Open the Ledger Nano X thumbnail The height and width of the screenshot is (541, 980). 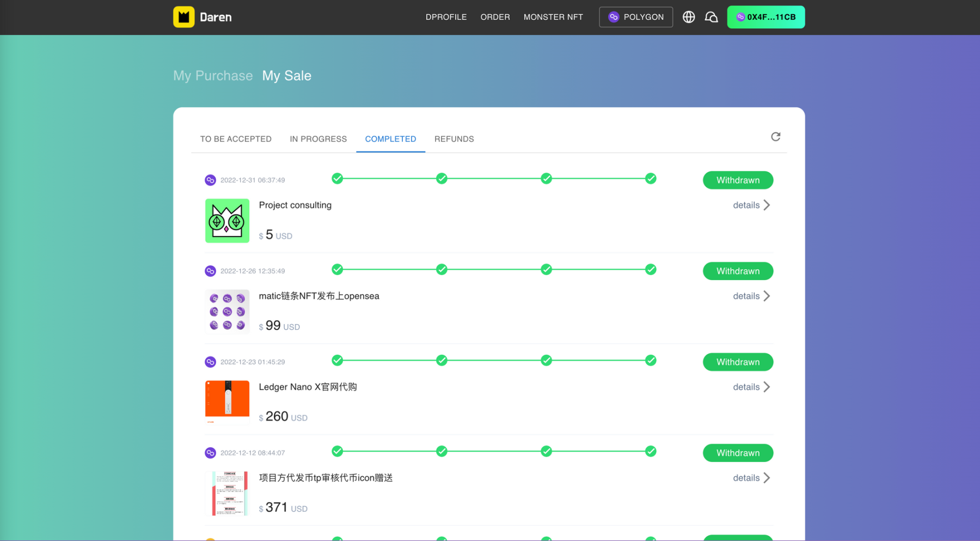(227, 402)
